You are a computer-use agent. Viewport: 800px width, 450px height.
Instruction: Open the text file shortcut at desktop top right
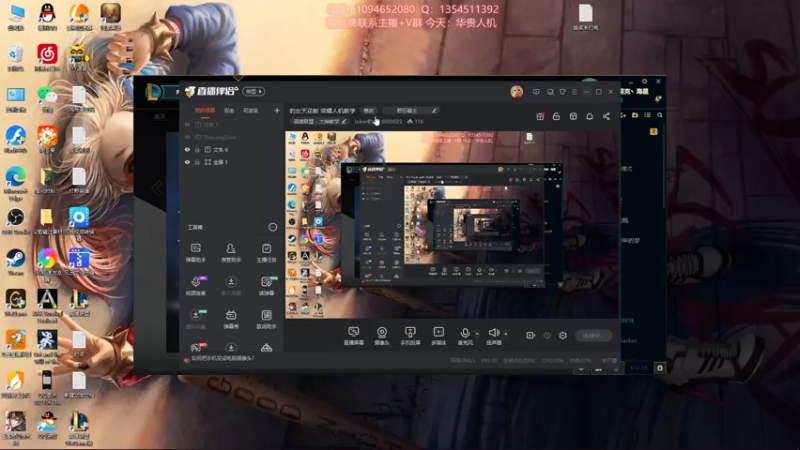click(x=586, y=17)
